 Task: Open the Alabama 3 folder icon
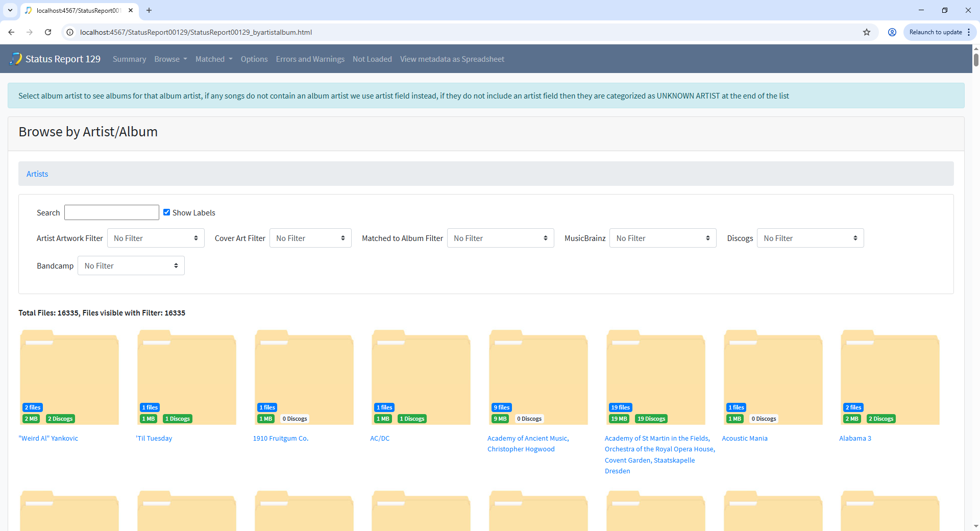point(890,377)
